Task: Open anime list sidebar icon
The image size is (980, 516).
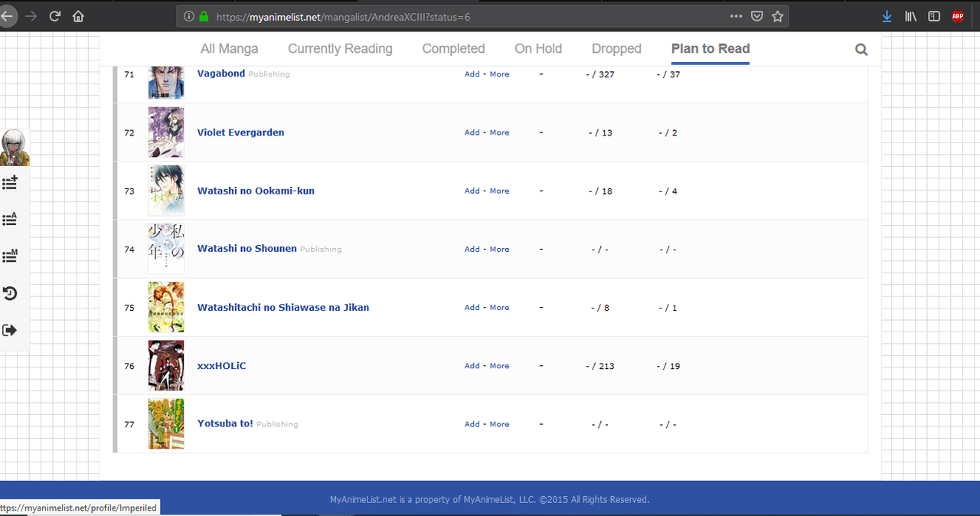Action: tap(10, 220)
